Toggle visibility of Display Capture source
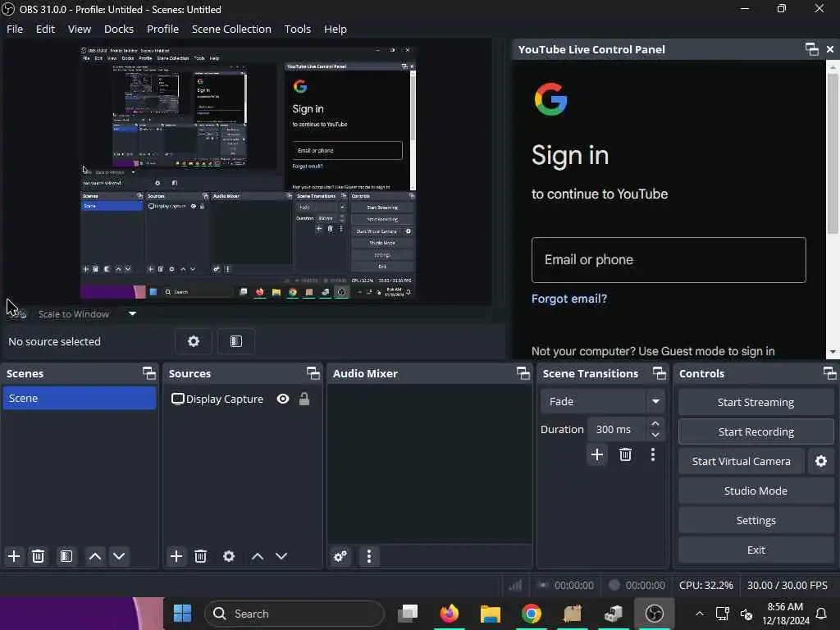The image size is (840, 630). pos(283,399)
